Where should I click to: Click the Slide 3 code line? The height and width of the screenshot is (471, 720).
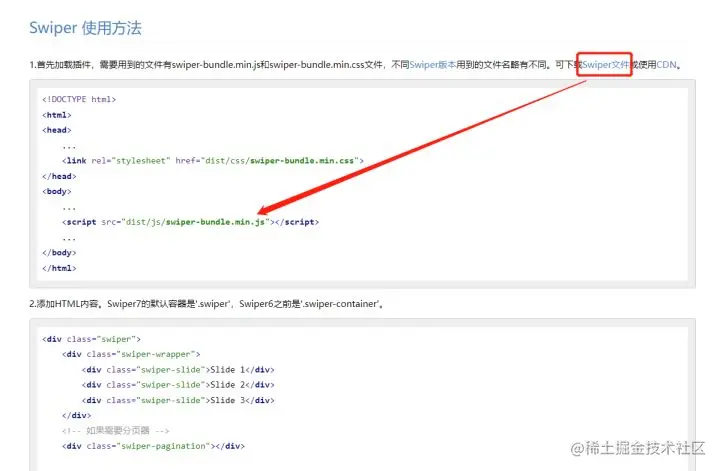click(x=178, y=400)
